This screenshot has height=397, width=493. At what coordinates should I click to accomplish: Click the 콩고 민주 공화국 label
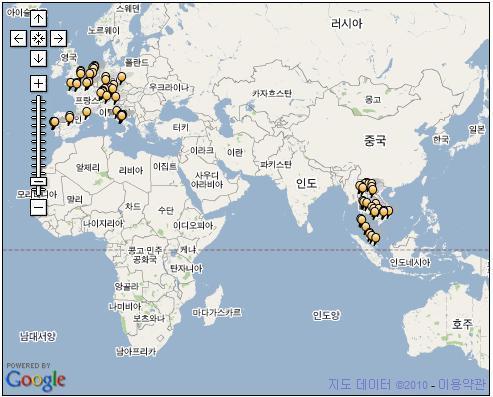(x=145, y=255)
